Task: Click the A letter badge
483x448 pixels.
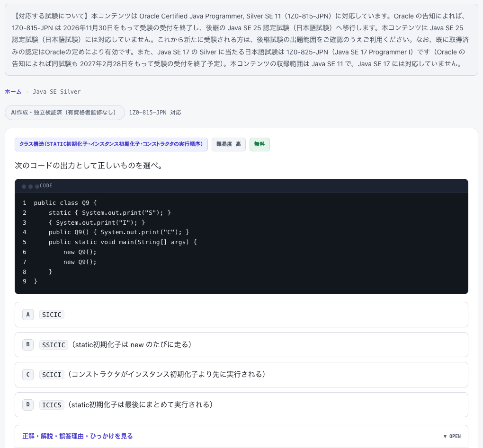Action: (x=28, y=315)
